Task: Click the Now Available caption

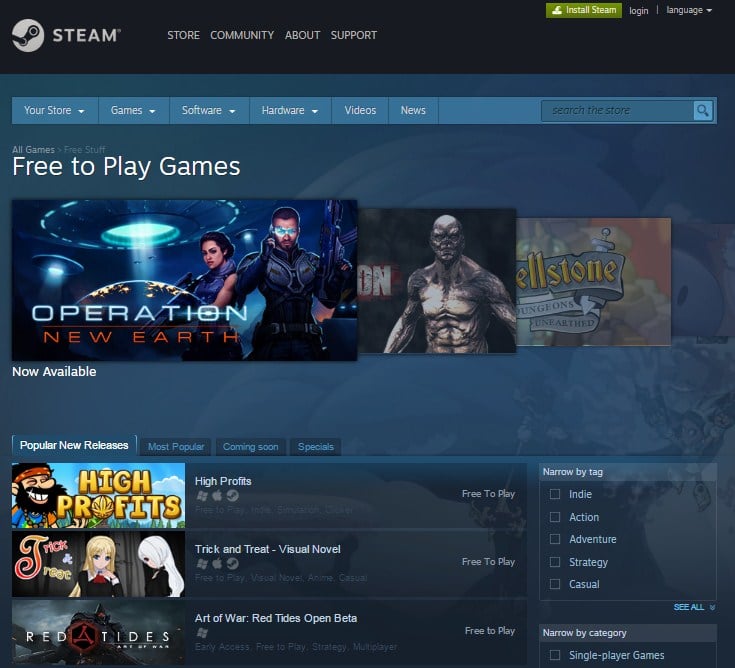Action: click(x=54, y=372)
